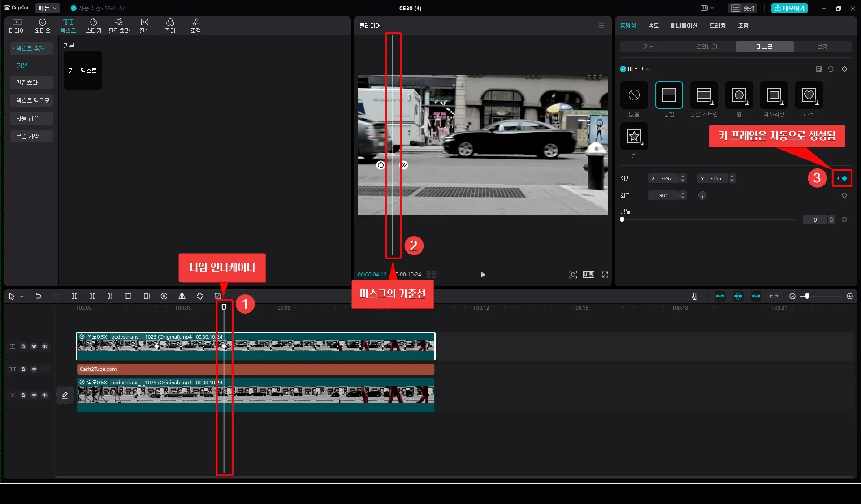
Task: Open the layout dropdown in title bar
Action: 707,8
